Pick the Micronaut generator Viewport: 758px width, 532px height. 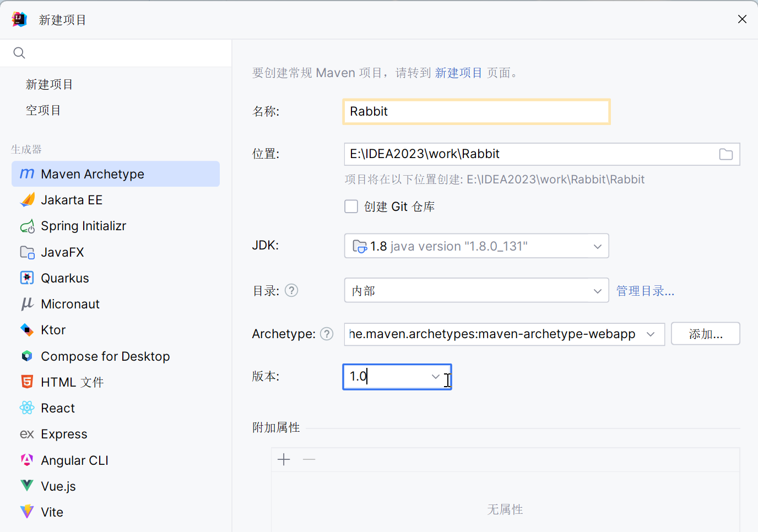pyautogui.click(x=116, y=304)
